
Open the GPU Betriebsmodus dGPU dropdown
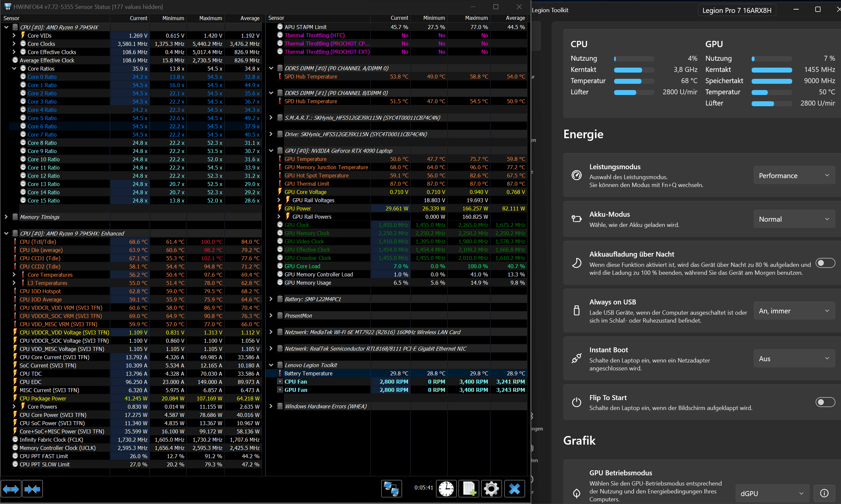pos(772,493)
